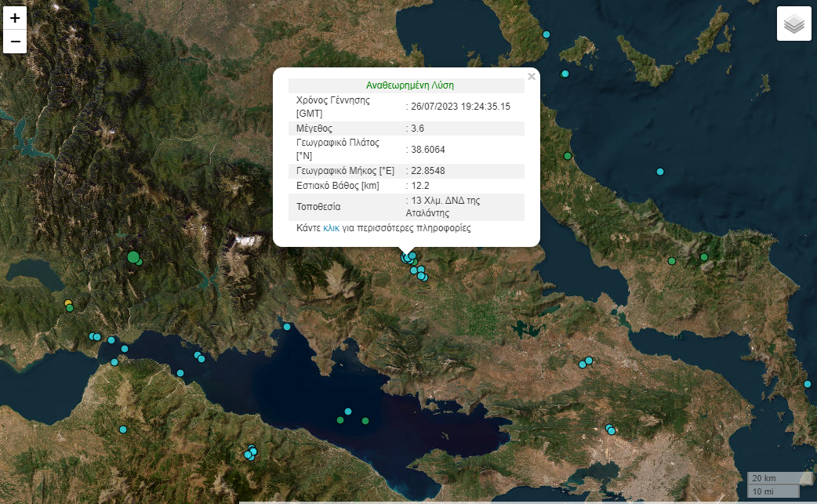Open the 'κλικ' link for more information

331,229
